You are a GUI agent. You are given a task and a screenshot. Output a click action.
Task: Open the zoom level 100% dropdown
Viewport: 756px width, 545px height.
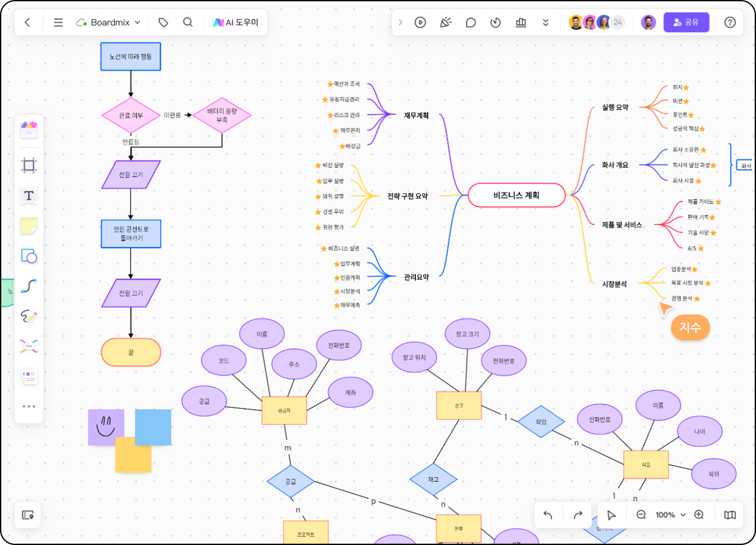(x=670, y=515)
